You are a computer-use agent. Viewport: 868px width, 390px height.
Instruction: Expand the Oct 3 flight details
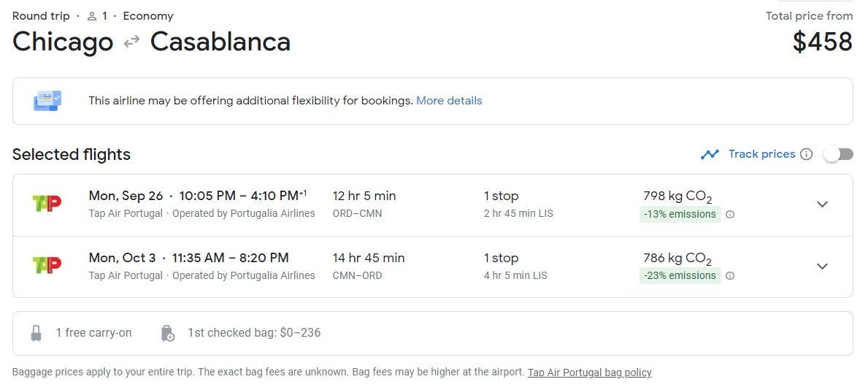[822, 266]
